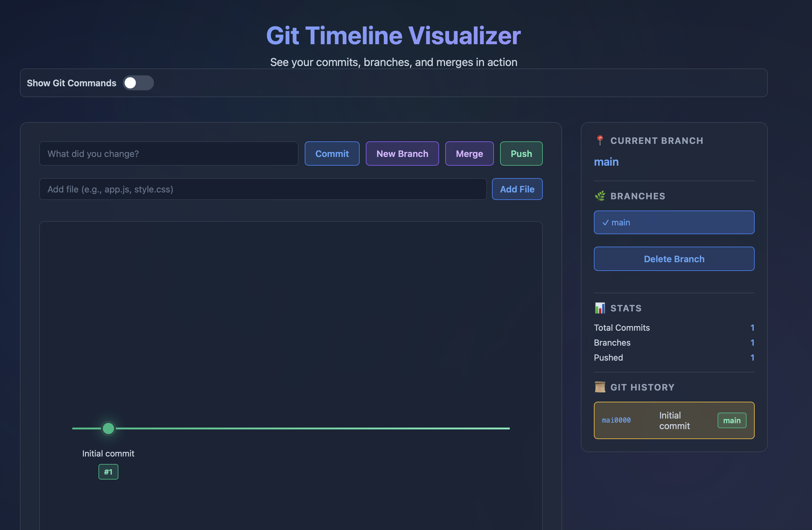Open the New Branch dialog
The image size is (812, 530).
(402, 154)
